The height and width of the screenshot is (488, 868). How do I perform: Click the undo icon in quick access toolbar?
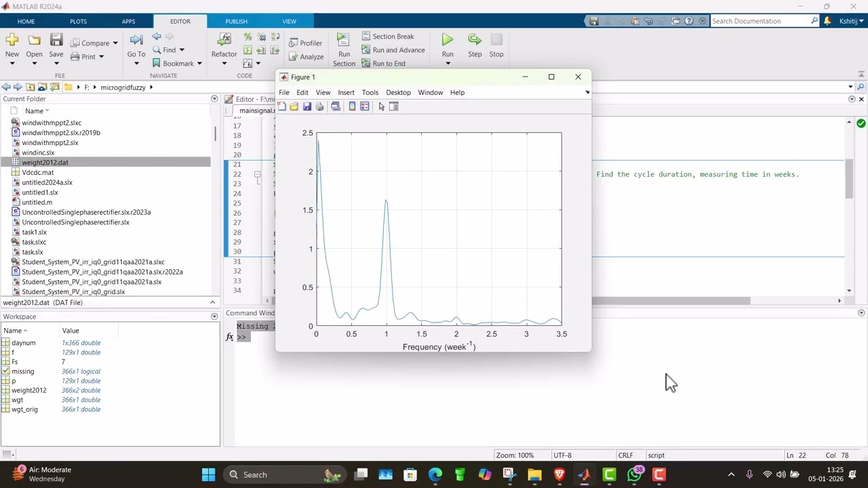(x=648, y=21)
